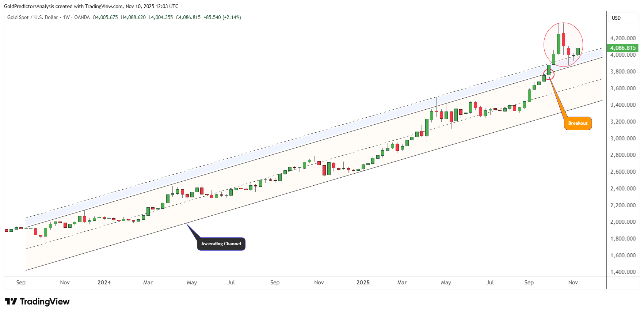This screenshot has height=314, width=644.
Task: Click the 2,000.000 price axis label
Action: [x=622, y=222]
